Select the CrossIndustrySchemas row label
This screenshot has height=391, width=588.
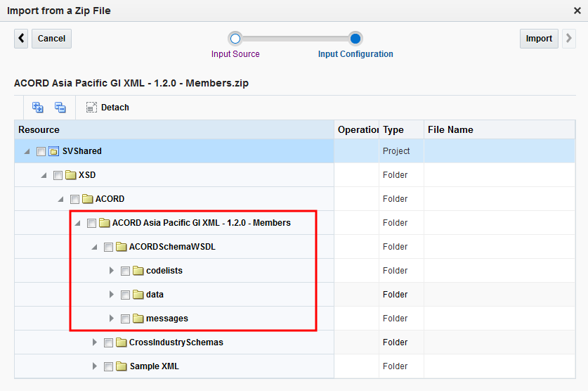[176, 342]
